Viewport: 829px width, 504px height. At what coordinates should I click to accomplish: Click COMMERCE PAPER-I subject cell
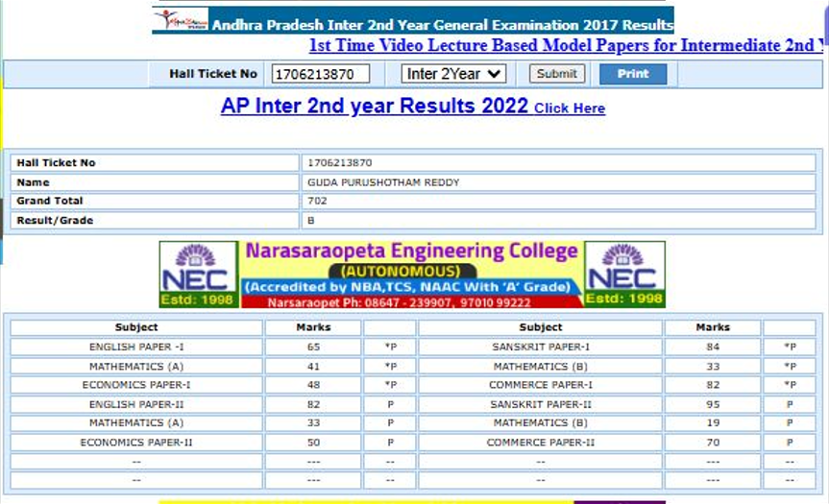click(x=540, y=385)
